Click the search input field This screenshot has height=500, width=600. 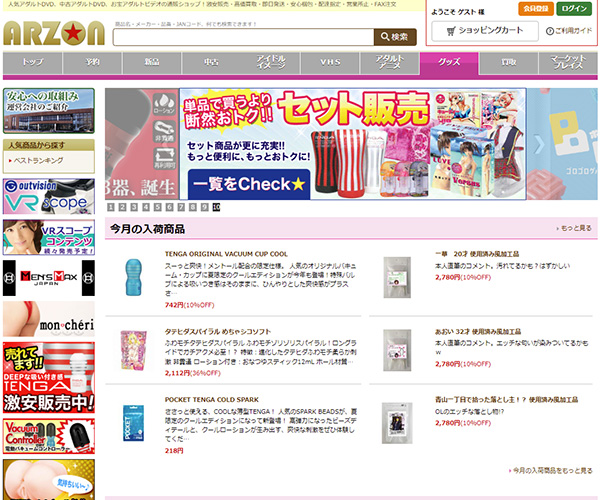tap(243, 37)
